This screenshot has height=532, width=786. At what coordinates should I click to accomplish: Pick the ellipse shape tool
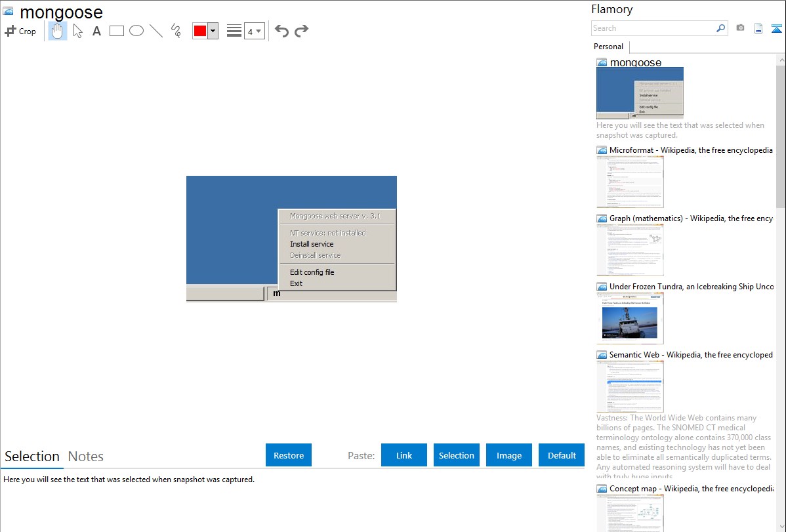(136, 31)
